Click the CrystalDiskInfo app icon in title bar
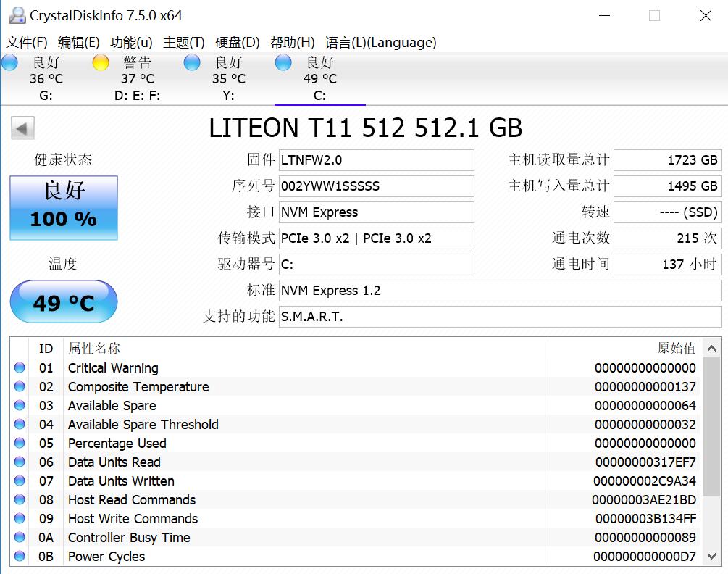Screen dimensions: 728x574 pyautogui.click(x=17, y=15)
